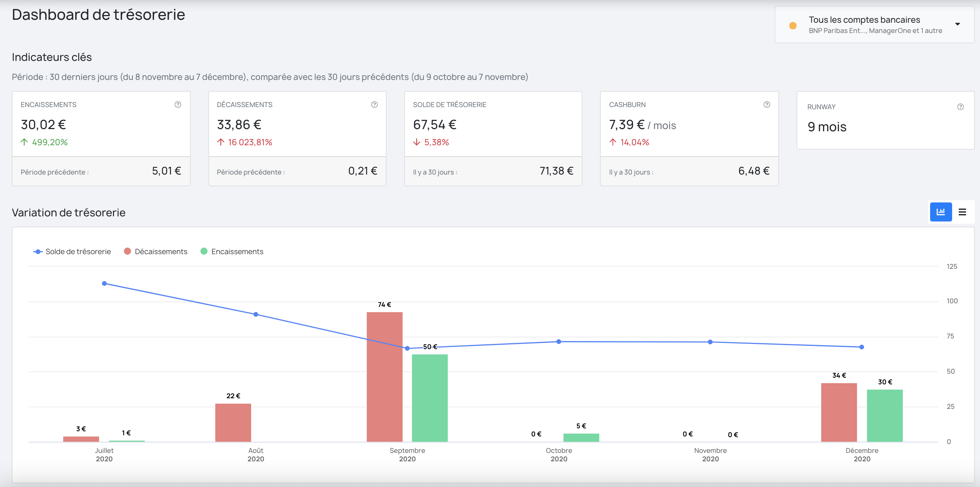Click orange dot beside Tous les comptes bancaires
The width and height of the screenshot is (980, 487).
point(793,26)
